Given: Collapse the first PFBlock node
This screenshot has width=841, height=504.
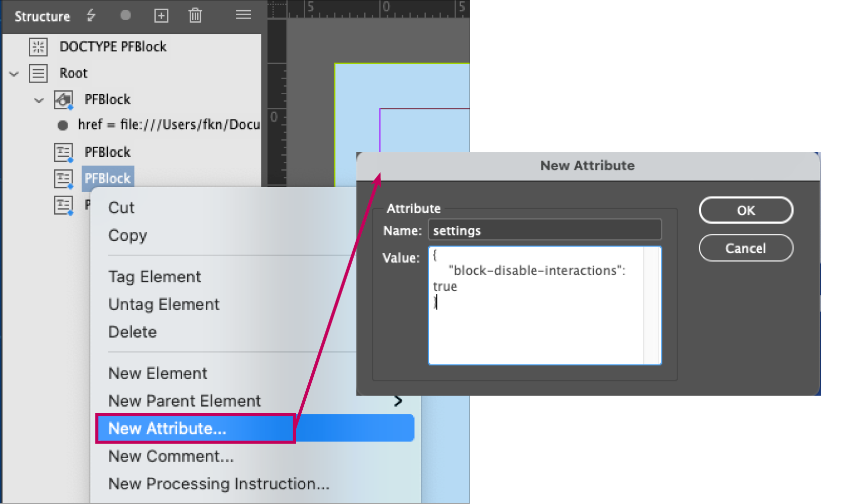Looking at the screenshot, I should [39, 100].
